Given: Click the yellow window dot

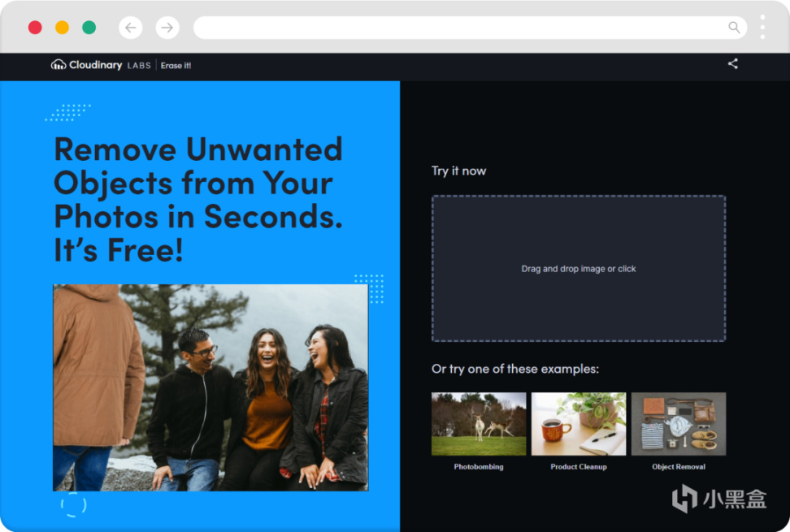Looking at the screenshot, I should click(x=62, y=27).
